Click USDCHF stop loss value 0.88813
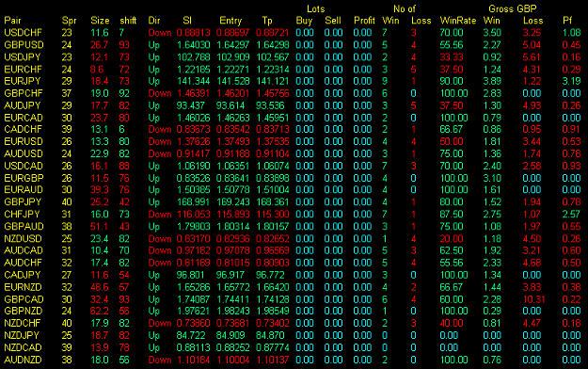Screen dimensions: 588x369 coord(193,33)
